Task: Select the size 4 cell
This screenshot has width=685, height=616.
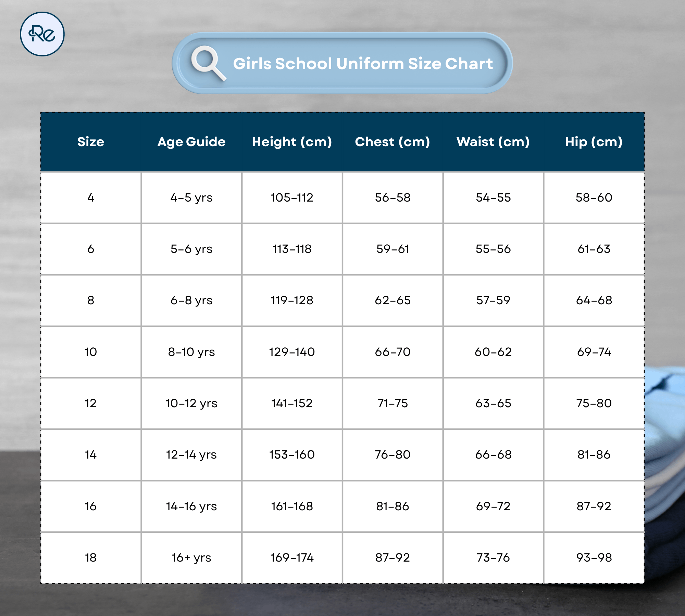Action: 91,197
